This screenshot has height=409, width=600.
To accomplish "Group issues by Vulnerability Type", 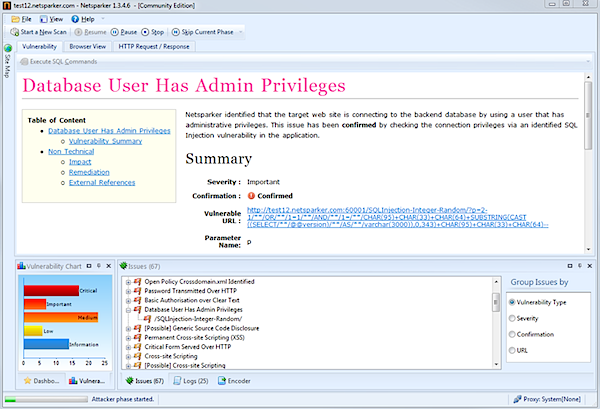I will click(x=514, y=302).
